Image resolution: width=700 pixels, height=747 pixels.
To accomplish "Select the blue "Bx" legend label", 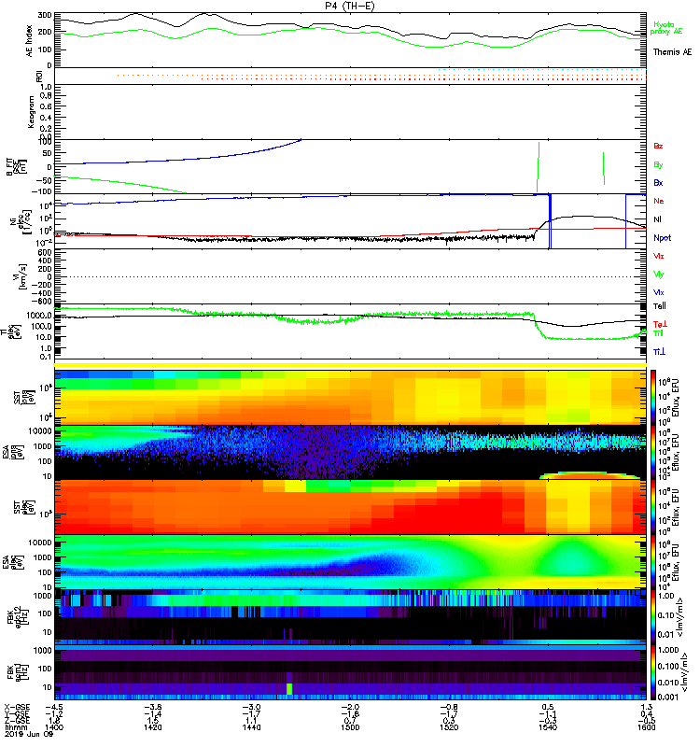I will 658,182.
